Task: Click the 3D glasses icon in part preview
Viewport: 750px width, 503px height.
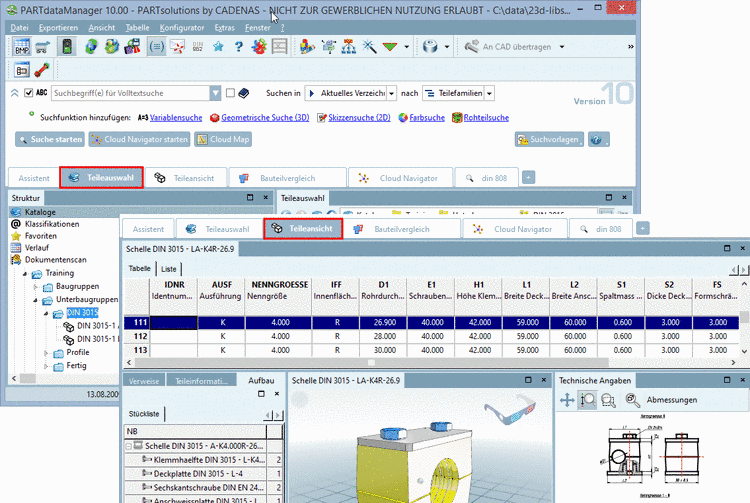Action: pos(510,411)
